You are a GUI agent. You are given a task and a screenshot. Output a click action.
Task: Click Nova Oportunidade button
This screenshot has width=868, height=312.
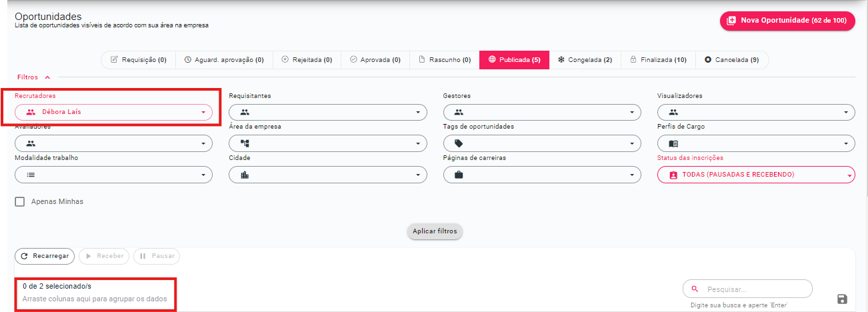pyautogui.click(x=787, y=21)
